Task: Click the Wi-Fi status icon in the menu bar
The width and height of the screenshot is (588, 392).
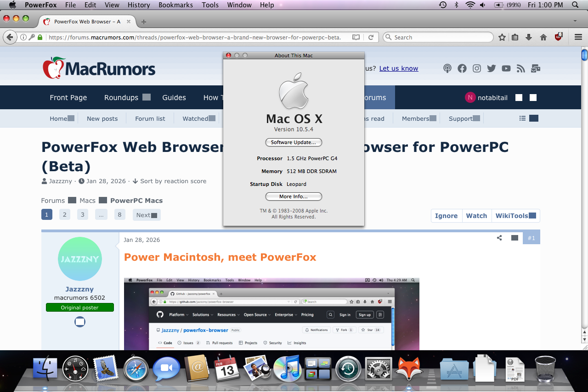Action: point(470,5)
